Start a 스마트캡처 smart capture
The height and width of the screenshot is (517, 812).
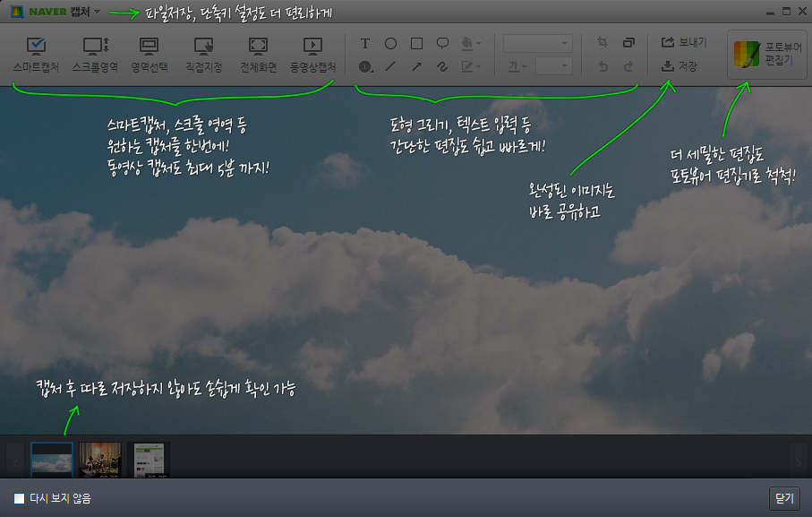(35, 52)
